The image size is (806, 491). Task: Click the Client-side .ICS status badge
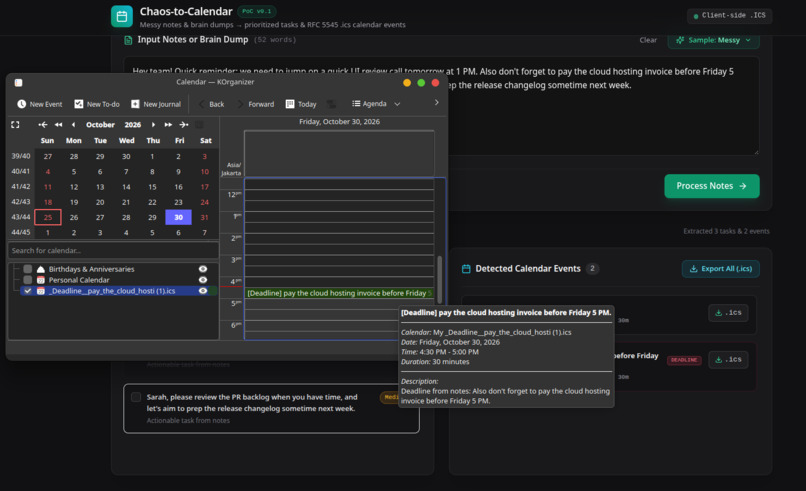point(729,16)
